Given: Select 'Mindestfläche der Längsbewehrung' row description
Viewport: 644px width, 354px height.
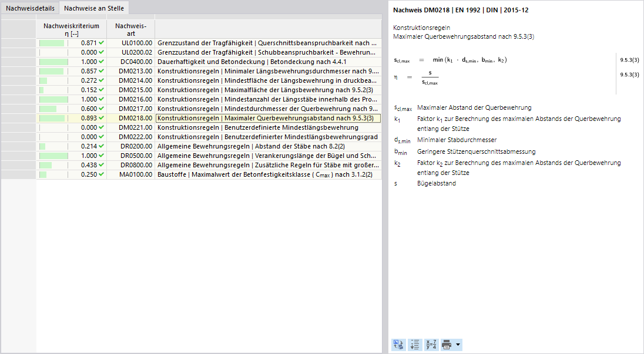Looking at the screenshot, I should coord(267,80).
